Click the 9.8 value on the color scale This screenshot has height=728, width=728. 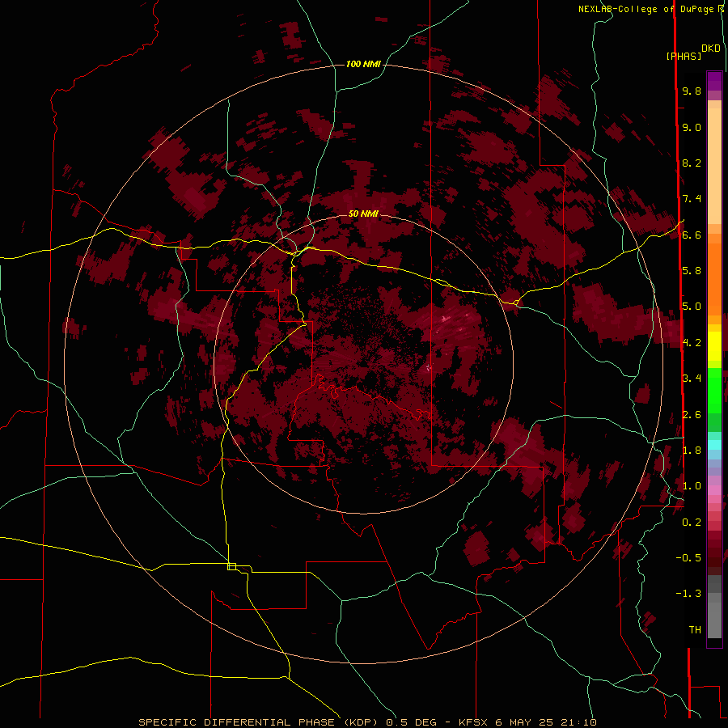pos(692,91)
